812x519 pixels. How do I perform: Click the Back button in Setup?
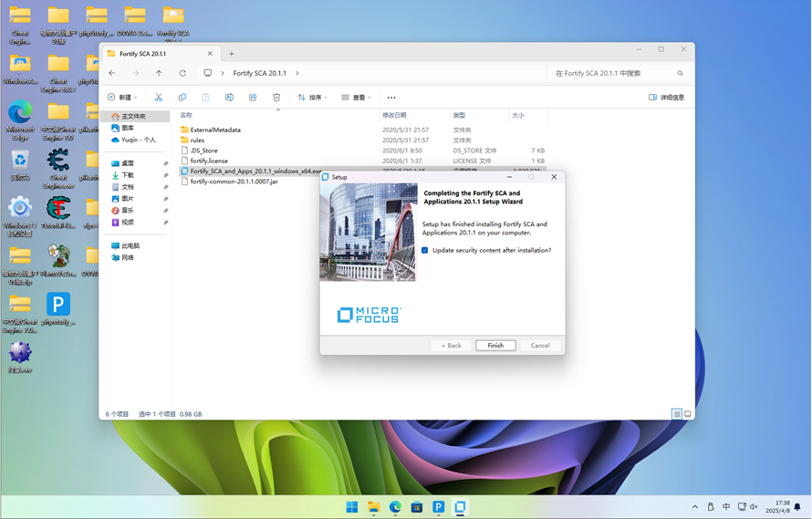pyautogui.click(x=451, y=346)
